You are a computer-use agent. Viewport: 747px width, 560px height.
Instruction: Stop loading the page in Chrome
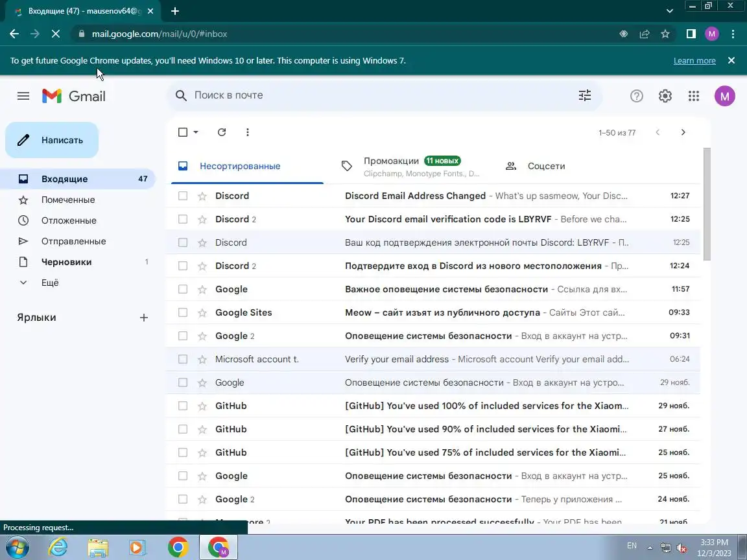tap(55, 34)
